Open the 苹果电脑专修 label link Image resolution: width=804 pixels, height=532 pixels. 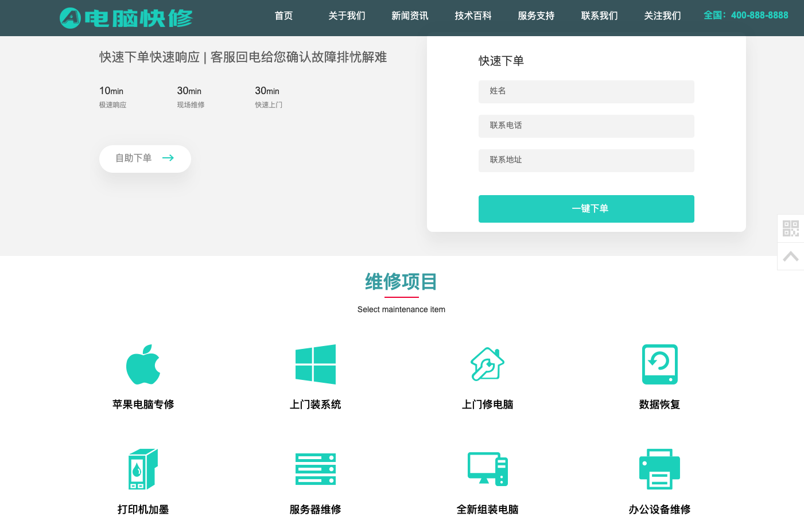pyautogui.click(x=143, y=405)
